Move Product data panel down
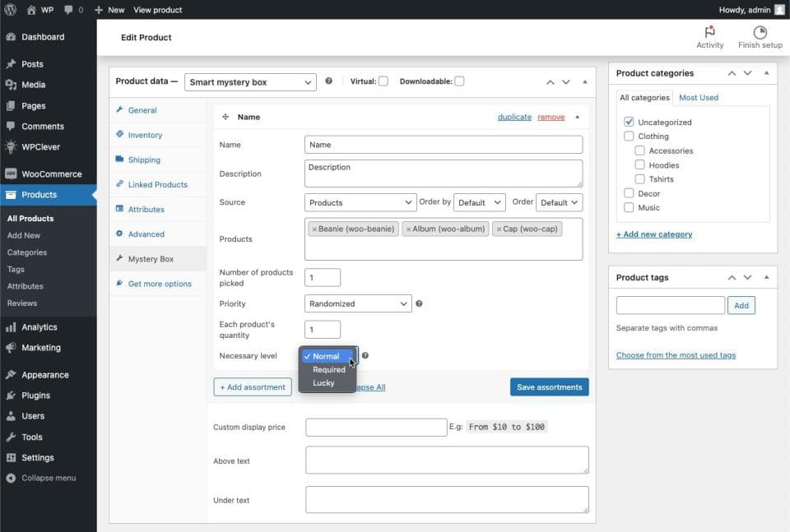The width and height of the screenshot is (790, 532). click(x=566, y=82)
